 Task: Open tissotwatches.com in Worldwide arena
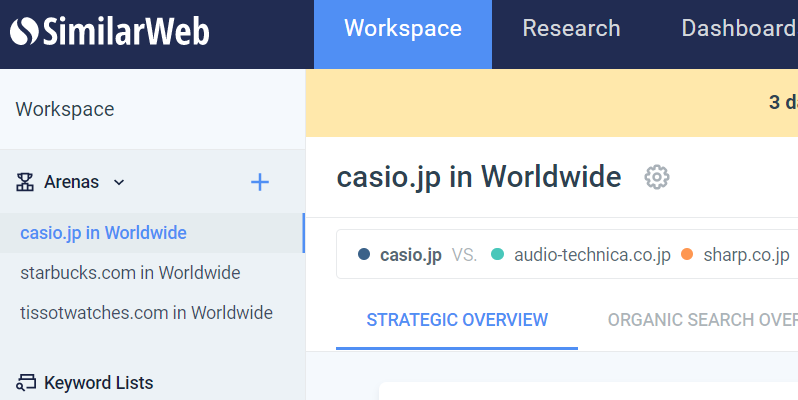[x=147, y=312]
